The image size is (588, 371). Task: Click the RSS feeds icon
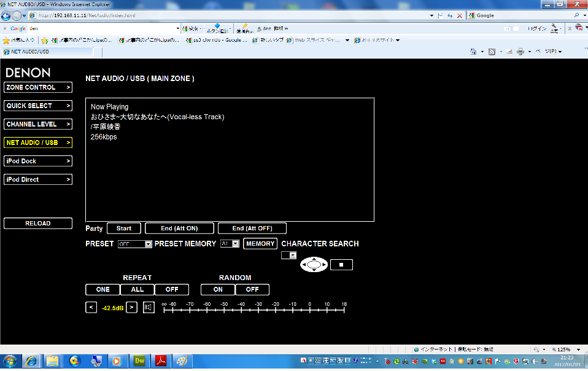[492, 52]
